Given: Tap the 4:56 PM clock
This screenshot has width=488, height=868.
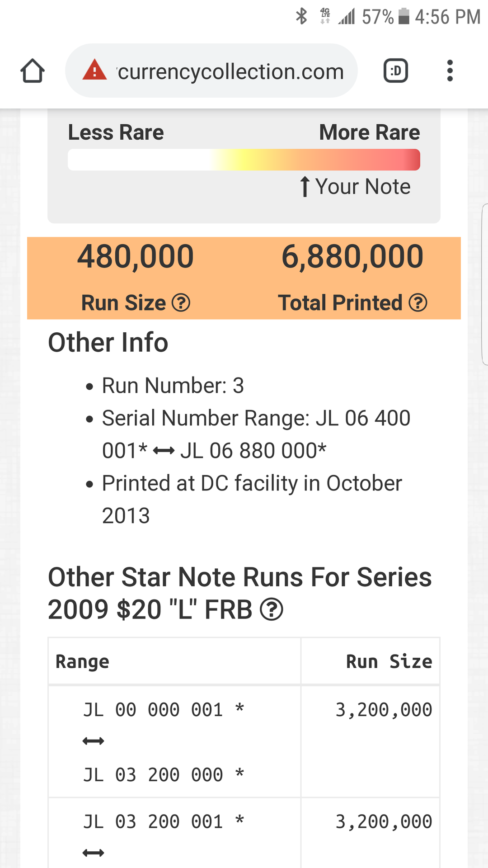Looking at the screenshot, I should [447, 17].
